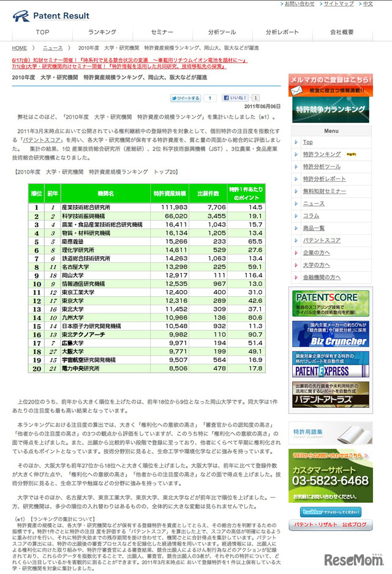
Task: Click the 特許競争力ランキング banner
Action: tap(331, 109)
